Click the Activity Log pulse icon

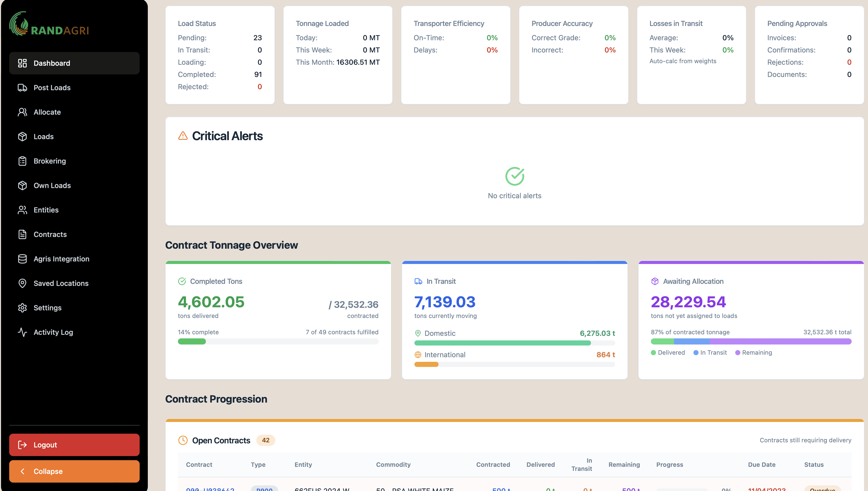pyautogui.click(x=22, y=332)
